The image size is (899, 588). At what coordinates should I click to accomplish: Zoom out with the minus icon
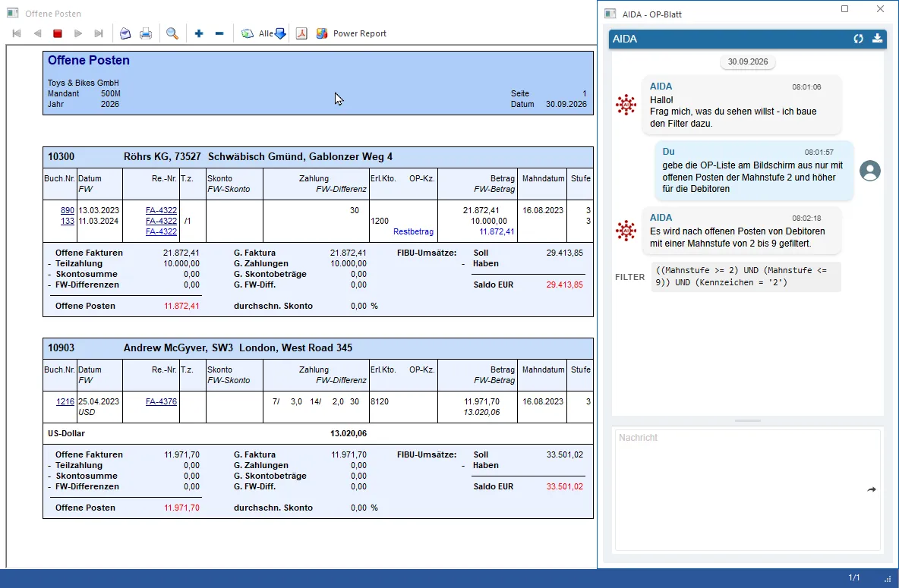(219, 33)
